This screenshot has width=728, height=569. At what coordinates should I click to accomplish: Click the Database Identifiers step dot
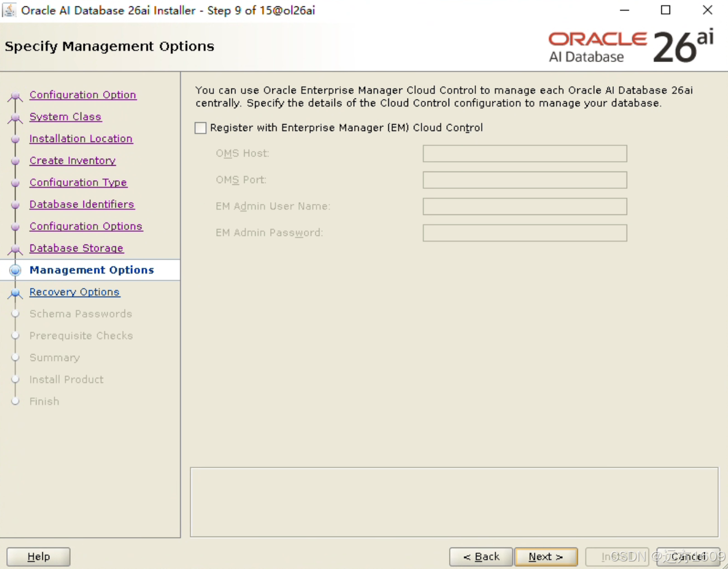16,205
